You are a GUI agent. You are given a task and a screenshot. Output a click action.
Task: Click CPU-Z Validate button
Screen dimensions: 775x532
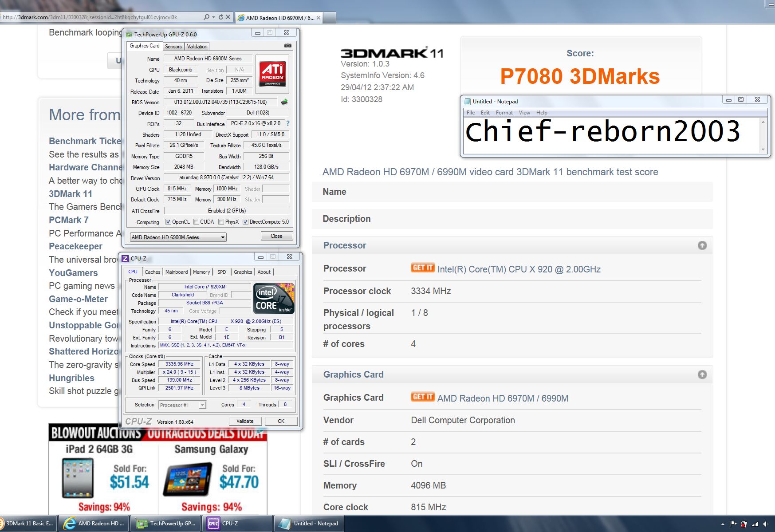245,421
